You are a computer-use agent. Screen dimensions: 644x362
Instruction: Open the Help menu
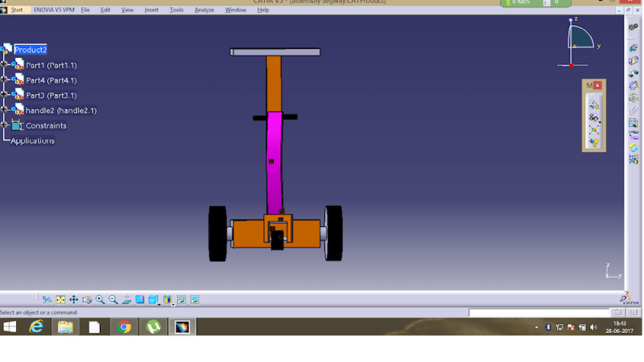tap(263, 10)
